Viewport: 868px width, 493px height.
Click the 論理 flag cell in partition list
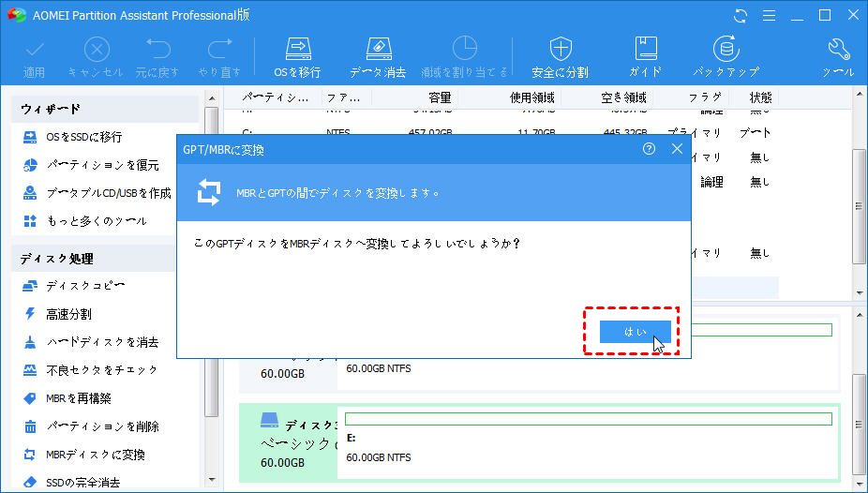click(x=711, y=182)
